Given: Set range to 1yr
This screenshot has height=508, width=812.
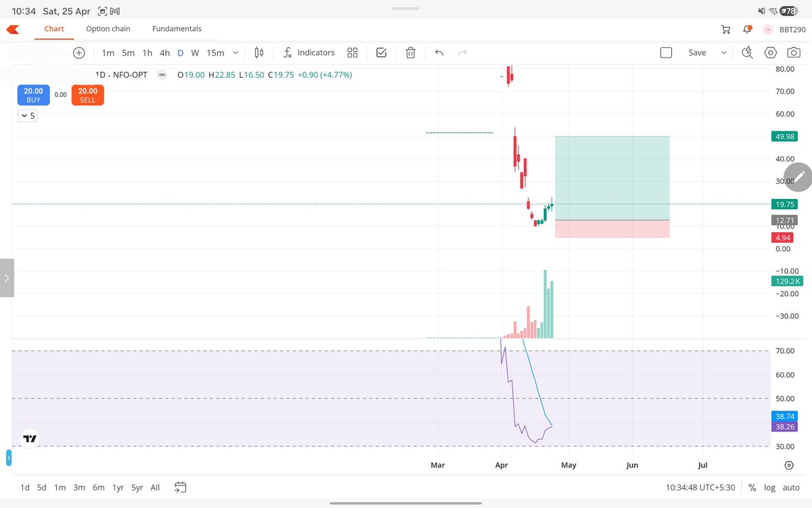Looking at the screenshot, I should pos(118,487).
